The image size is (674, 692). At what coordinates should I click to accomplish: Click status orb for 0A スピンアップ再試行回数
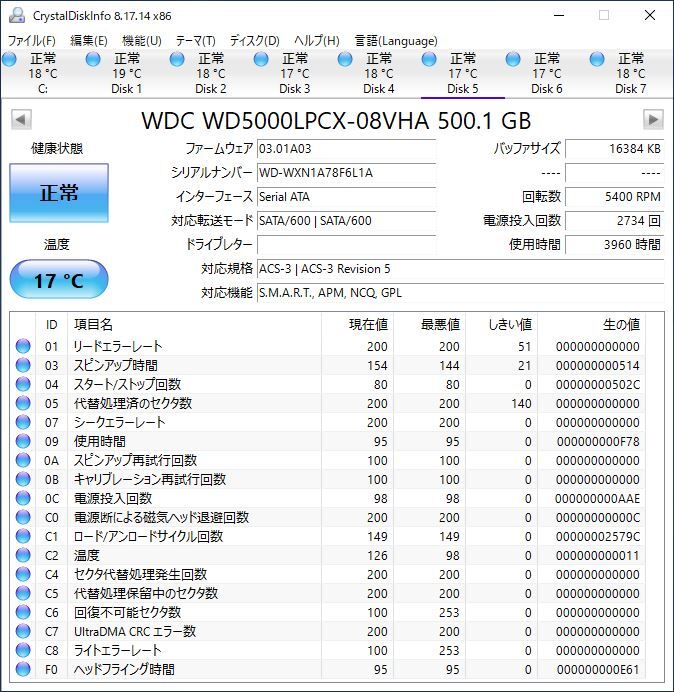pos(23,460)
